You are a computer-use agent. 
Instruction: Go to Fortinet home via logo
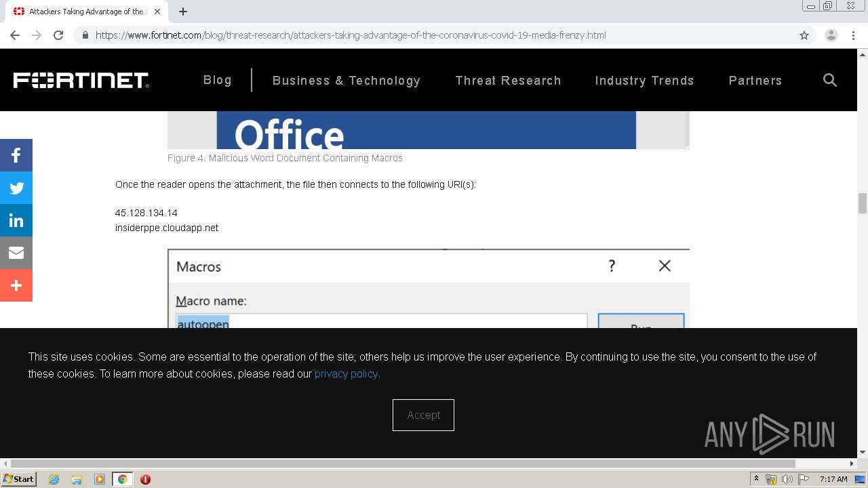[81, 81]
